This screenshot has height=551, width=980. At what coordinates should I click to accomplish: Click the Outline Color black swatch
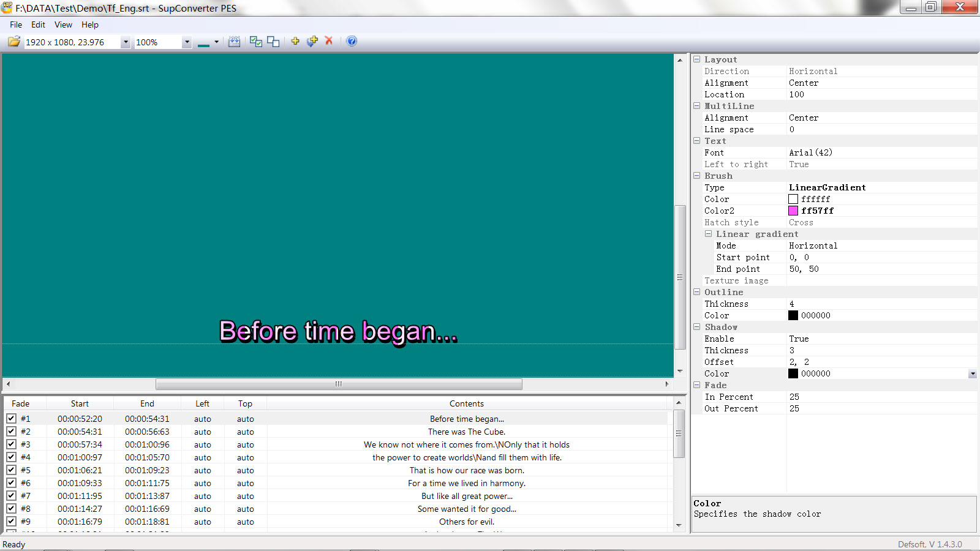793,315
